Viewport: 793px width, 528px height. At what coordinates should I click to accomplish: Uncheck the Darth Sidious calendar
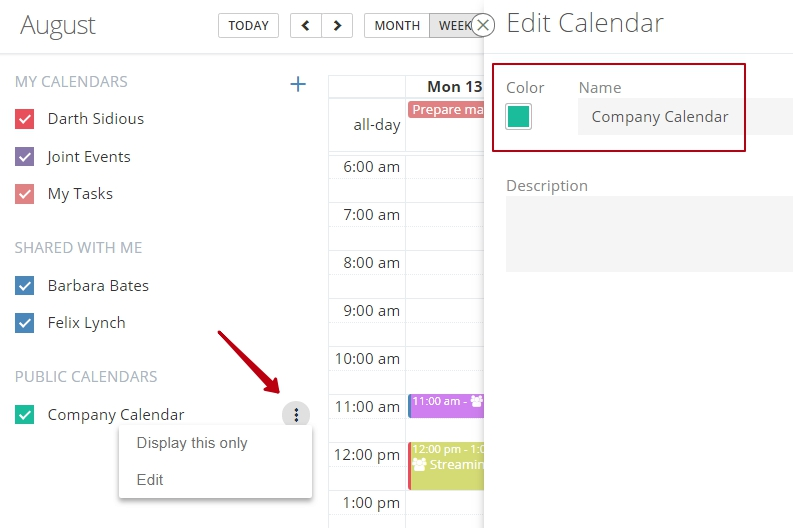click(24, 119)
